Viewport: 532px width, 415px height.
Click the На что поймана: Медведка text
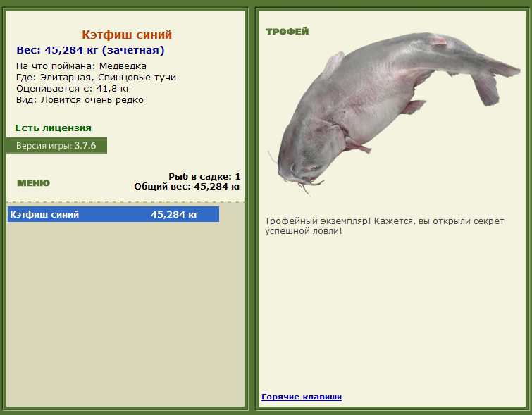(81, 66)
